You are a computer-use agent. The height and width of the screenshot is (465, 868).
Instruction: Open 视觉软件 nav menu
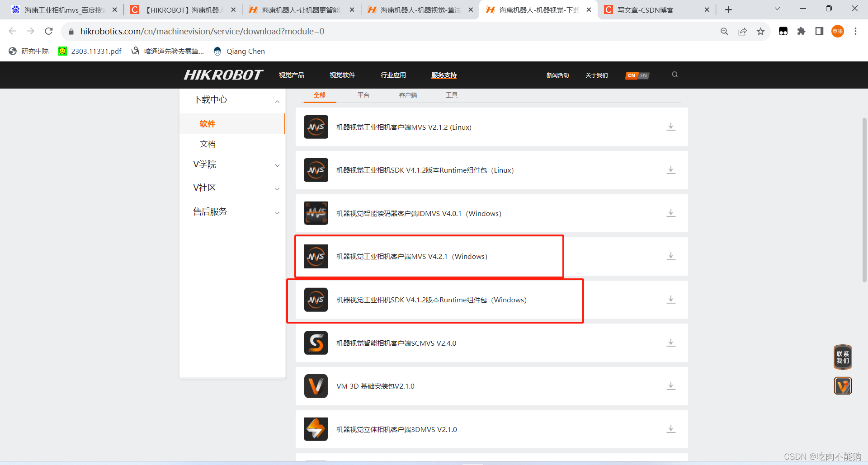(342, 75)
